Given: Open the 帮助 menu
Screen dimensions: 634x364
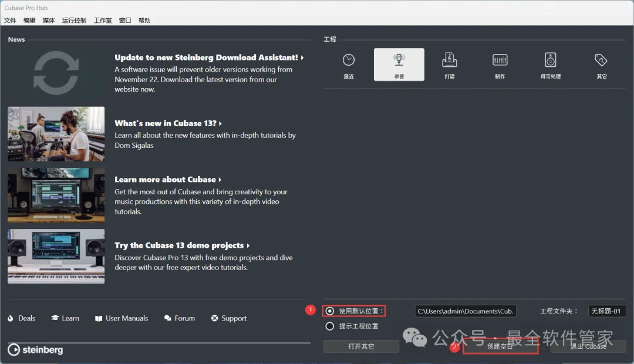Looking at the screenshot, I should (x=144, y=20).
